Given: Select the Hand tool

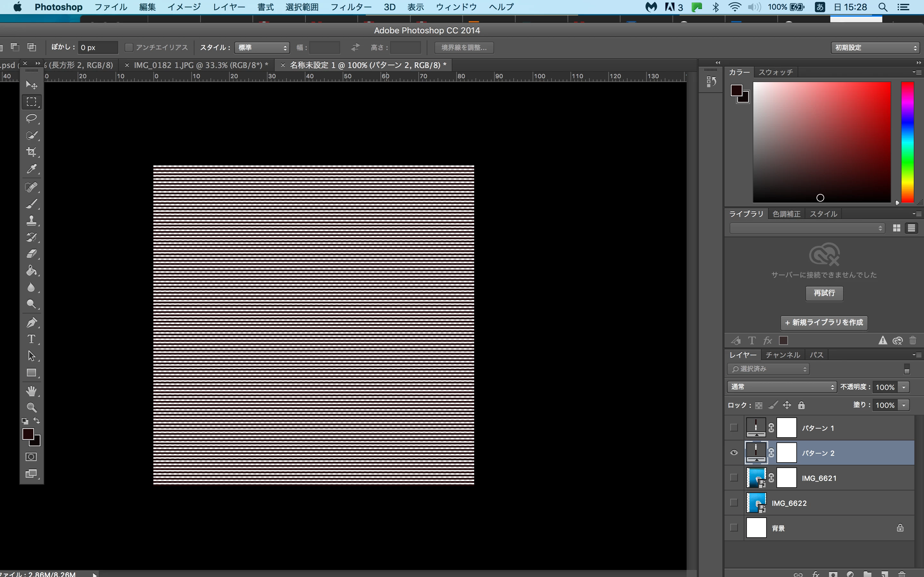Looking at the screenshot, I should (x=31, y=391).
